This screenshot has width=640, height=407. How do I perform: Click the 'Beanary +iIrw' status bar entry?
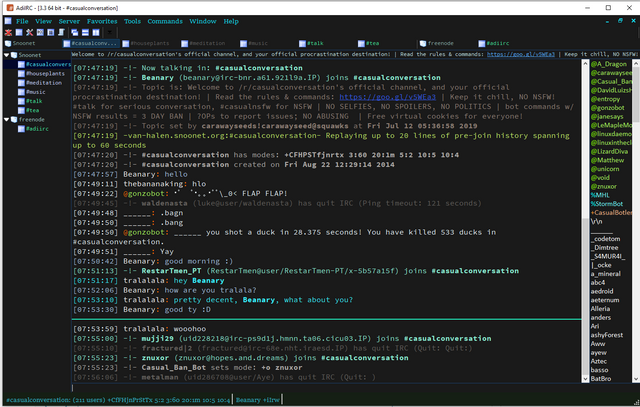[x=257, y=400]
